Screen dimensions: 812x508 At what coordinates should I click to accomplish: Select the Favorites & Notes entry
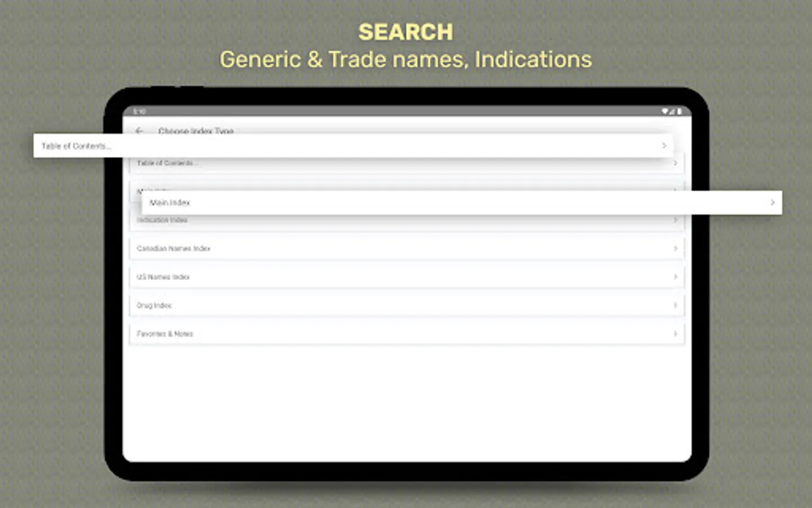click(x=406, y=334)
